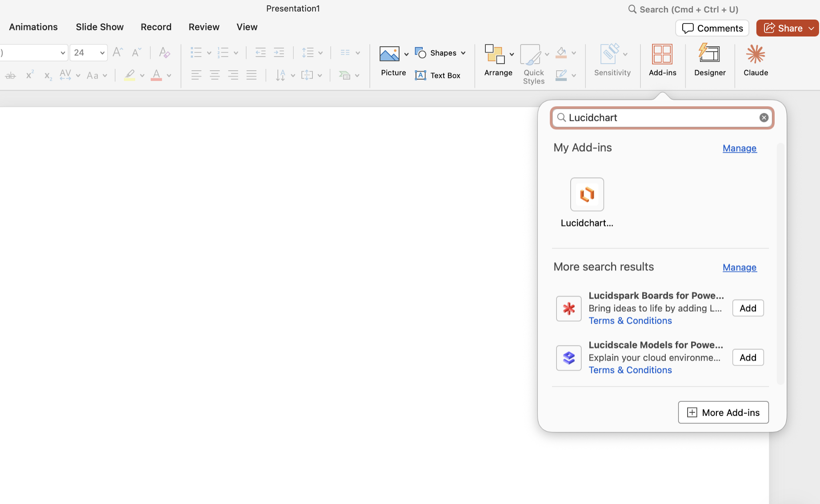
Task: Add Lucidscale Models for PowerPoint
Action: click(748, 357)
